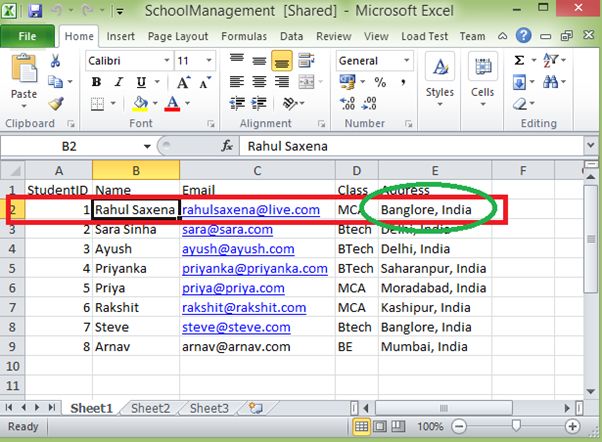Open Find and Select binoculars

click(551, 82)
